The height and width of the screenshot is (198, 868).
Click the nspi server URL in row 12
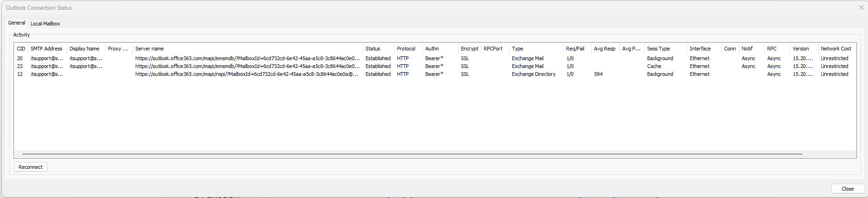point(247,74)
